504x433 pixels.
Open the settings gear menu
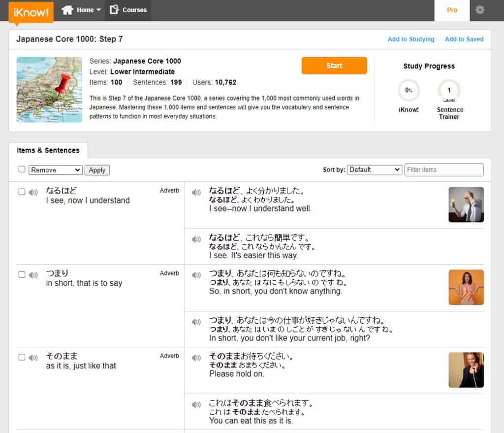click(480, 10)
